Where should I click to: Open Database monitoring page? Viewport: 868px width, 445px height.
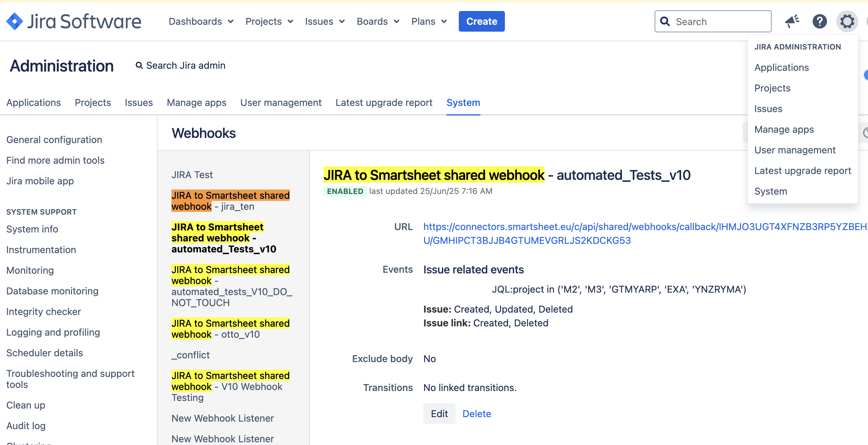[x=52, y=291]
